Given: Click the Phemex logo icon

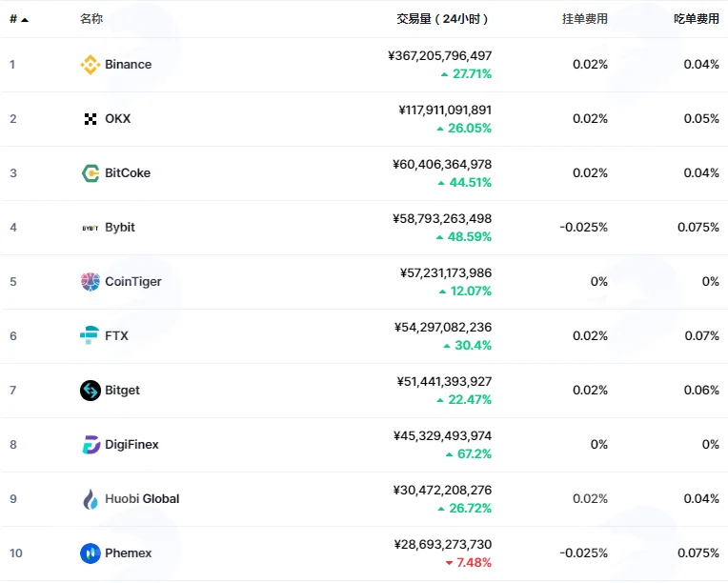Looking at the screenshot, I should point(91,553).
